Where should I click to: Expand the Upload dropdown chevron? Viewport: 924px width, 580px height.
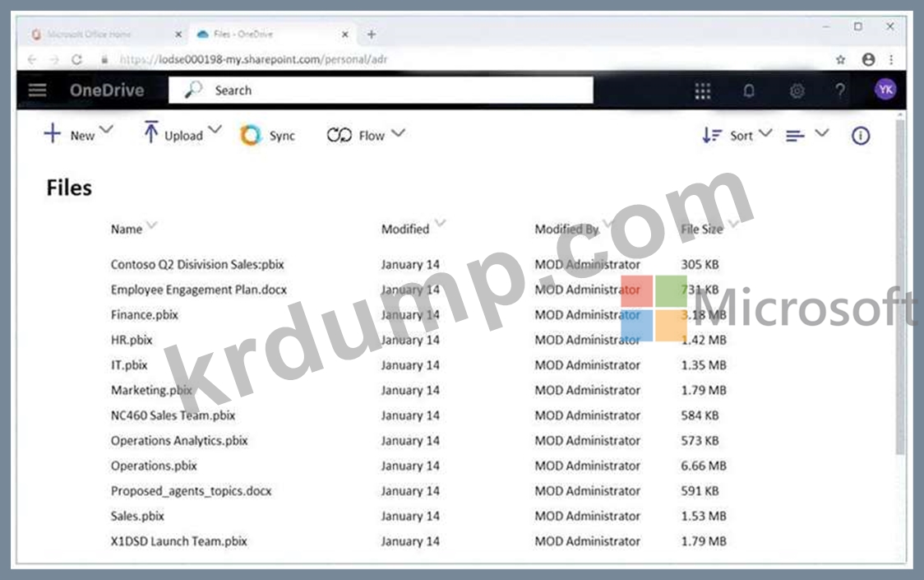point(215,129)
